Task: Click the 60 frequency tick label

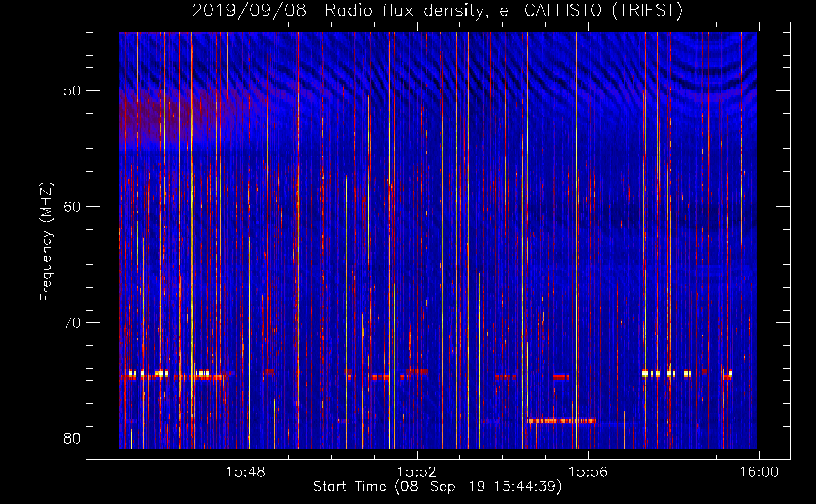Action: pyautogui.click(x=73, y=207)
